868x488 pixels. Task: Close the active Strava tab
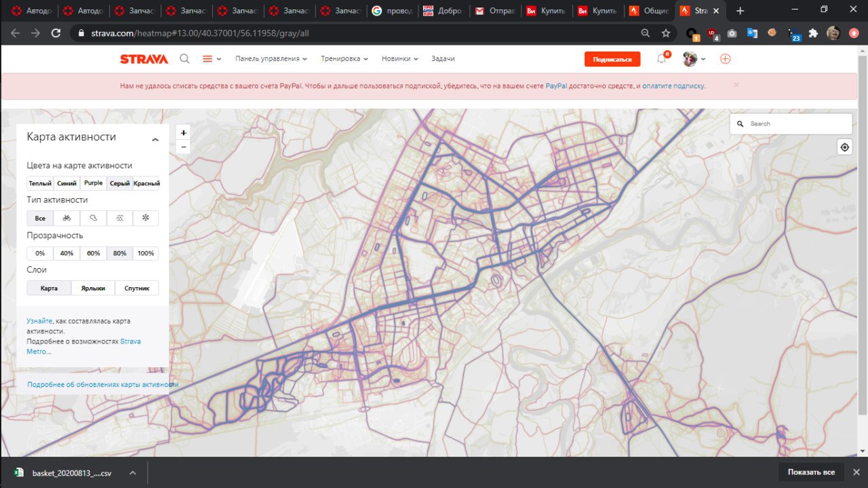point(716,11)
